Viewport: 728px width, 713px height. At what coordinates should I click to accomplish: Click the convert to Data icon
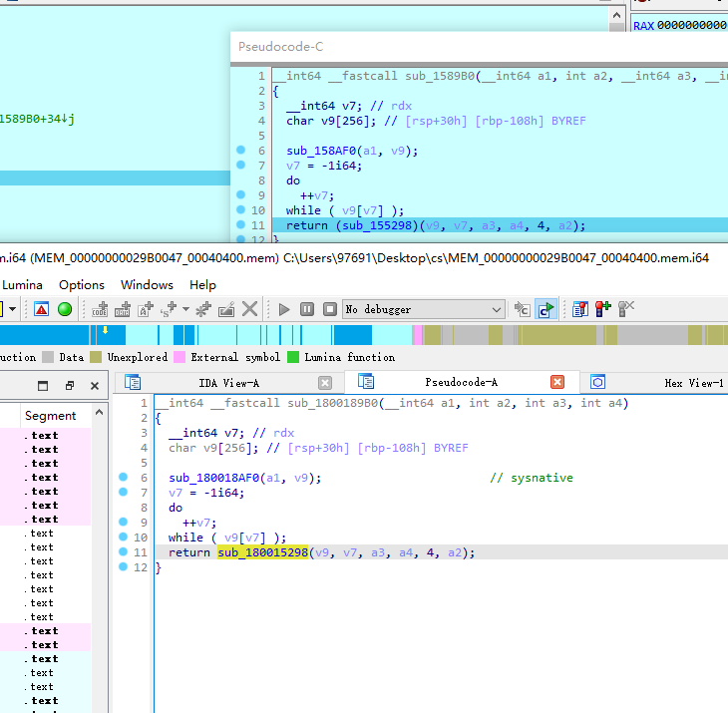point(123,309)
